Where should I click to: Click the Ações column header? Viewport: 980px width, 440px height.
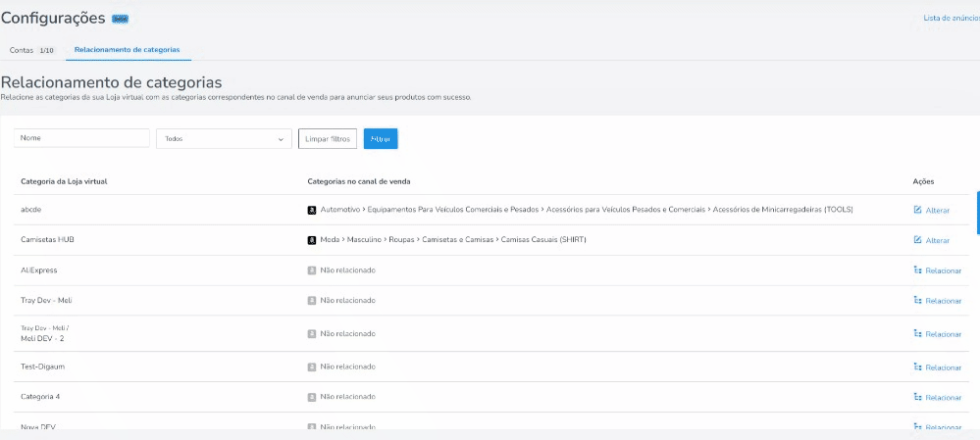click(923, 181)
